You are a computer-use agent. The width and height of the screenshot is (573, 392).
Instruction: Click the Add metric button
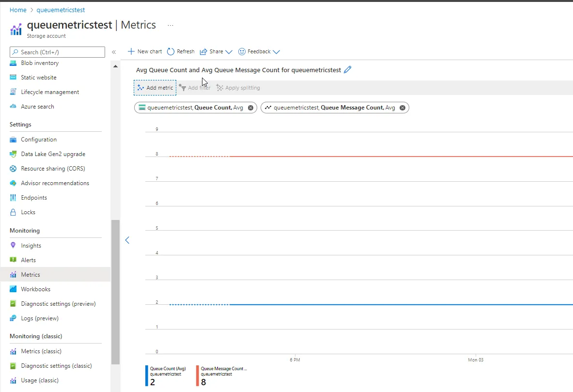pyautogui.click(x=155, y=88)
